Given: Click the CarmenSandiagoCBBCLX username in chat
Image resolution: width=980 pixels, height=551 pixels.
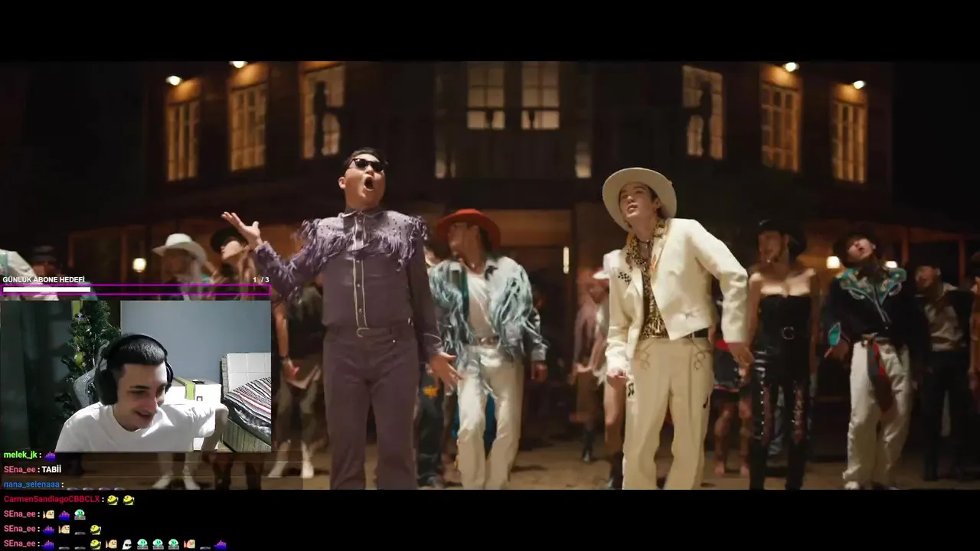Looking at the screenshot, I should pyautogui.click(x=51, y=499).
